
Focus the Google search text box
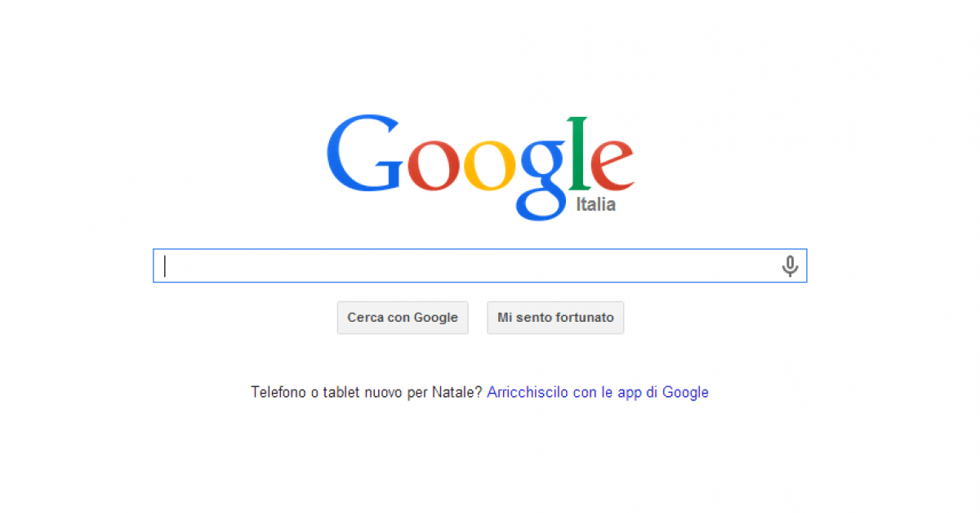pyautogui.click(x=480, y=266)
